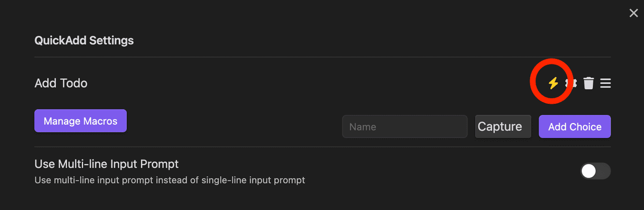
Task: Click the purple Add Choice button
Action: click(575, 127)
